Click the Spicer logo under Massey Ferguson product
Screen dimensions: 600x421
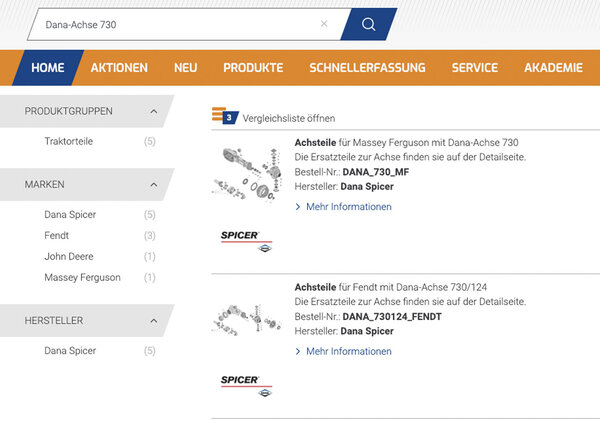(244, 240)
